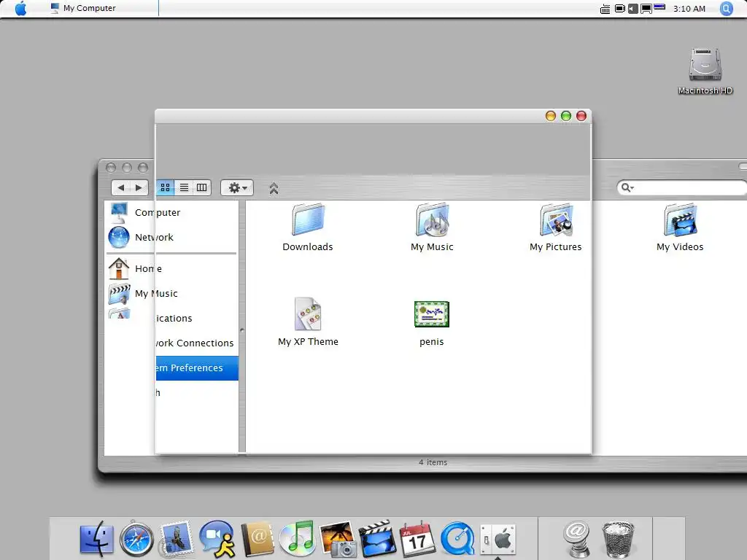747x560 pixels.
Task: Open the My Music folder icon
Action: (x=432, y=227)
